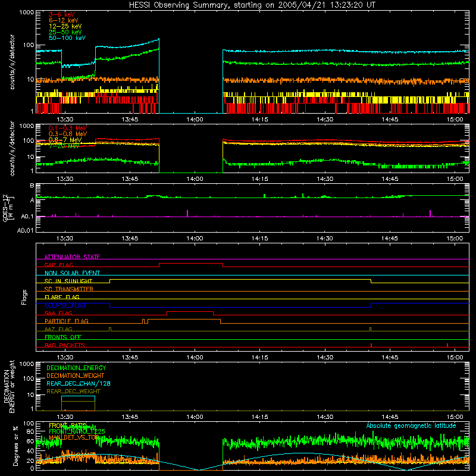This screenshot has height=476, width=476.
Task: Click the SAA_FLAG label
Action: [58, 313]
